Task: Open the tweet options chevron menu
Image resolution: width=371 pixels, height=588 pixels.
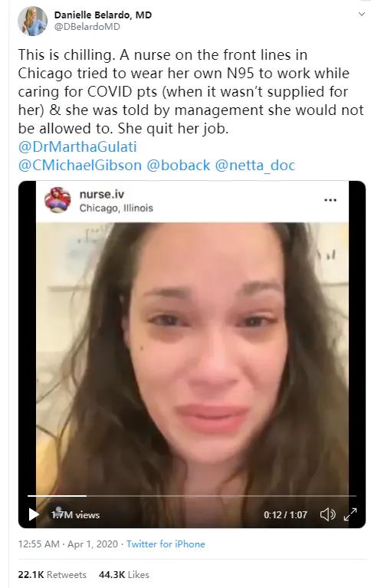Action: 362,15
